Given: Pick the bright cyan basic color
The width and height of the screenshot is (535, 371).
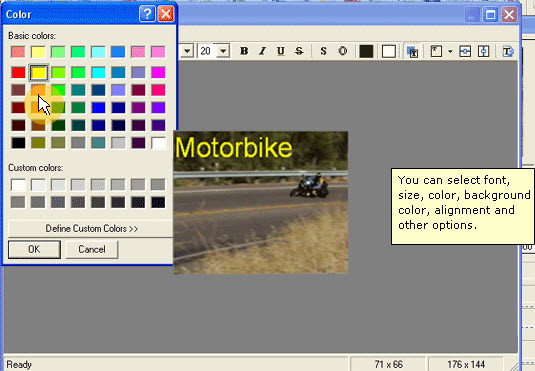Looking at the screenshot, I should tap(98, 72).
